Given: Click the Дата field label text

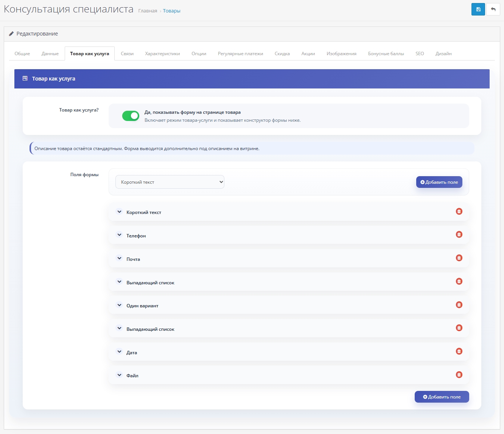Looking at the screenshot, I should click(x=132, y=353).
